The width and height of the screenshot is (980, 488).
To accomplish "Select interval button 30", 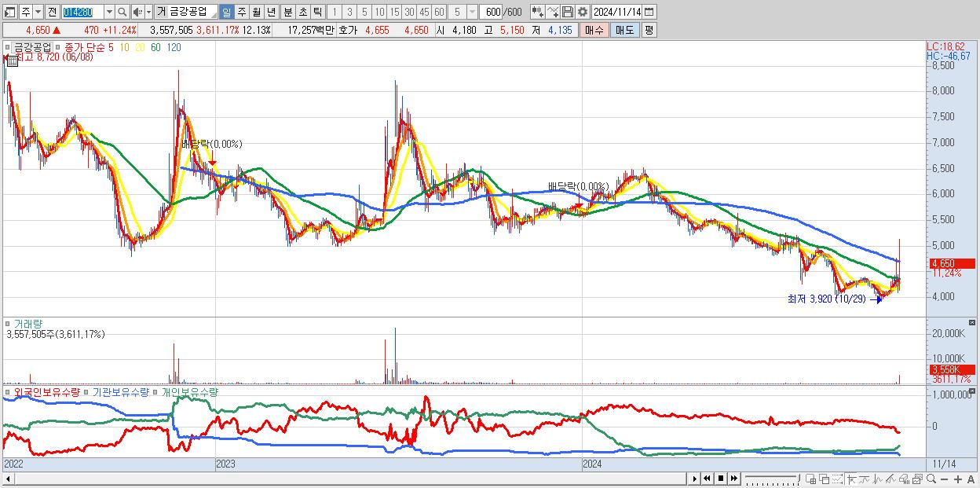I will (409, 12).
